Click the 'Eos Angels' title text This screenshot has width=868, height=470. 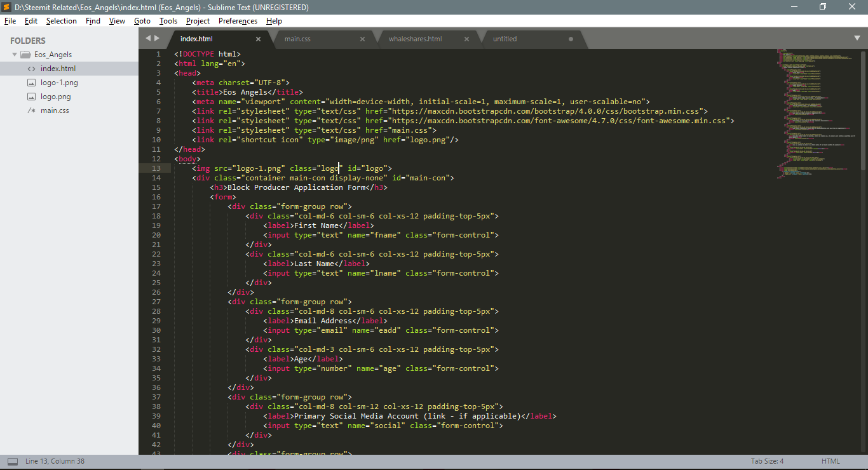tap(245, 92)
